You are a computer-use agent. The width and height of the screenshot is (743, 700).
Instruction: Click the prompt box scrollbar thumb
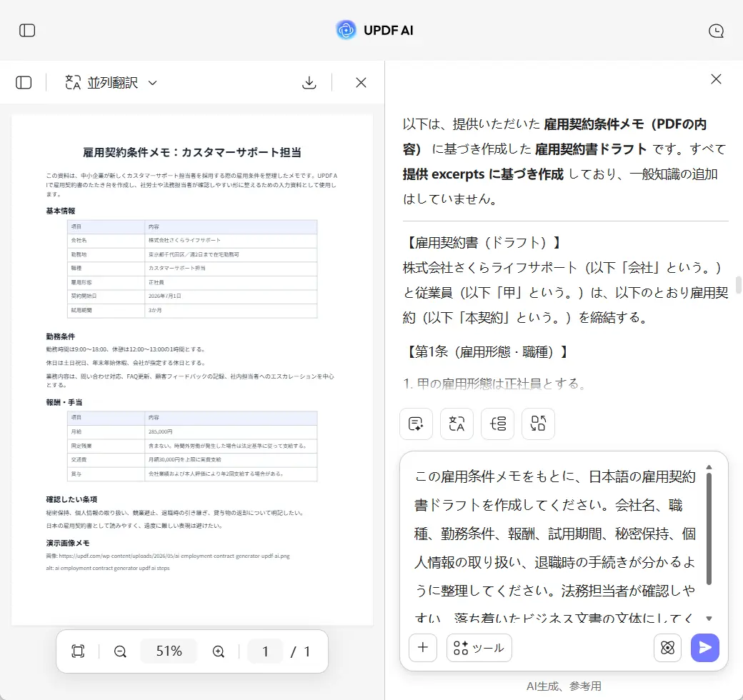[709, 528]
